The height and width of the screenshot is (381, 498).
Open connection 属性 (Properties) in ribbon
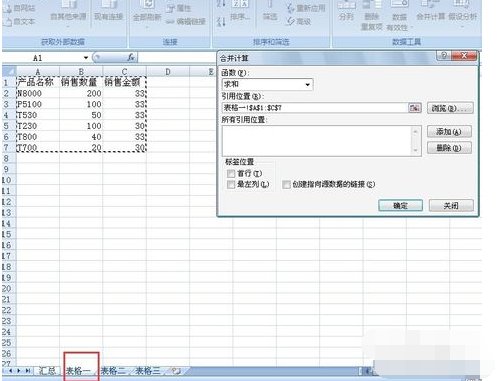[179, 9]
